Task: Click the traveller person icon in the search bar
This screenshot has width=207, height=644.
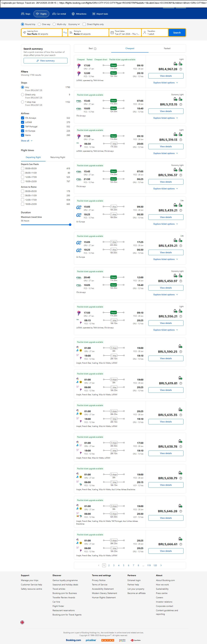Action: pyautogui.click(x=145, y=33)
